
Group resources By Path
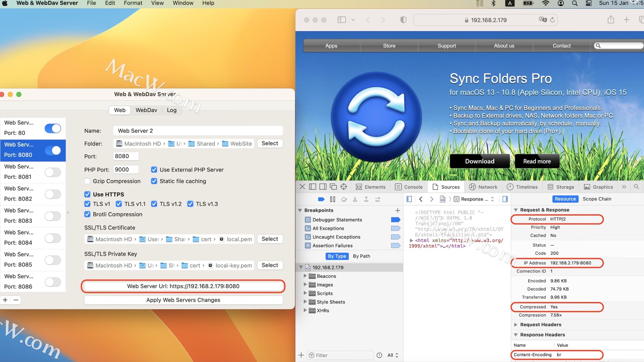[x=362, y=256]
